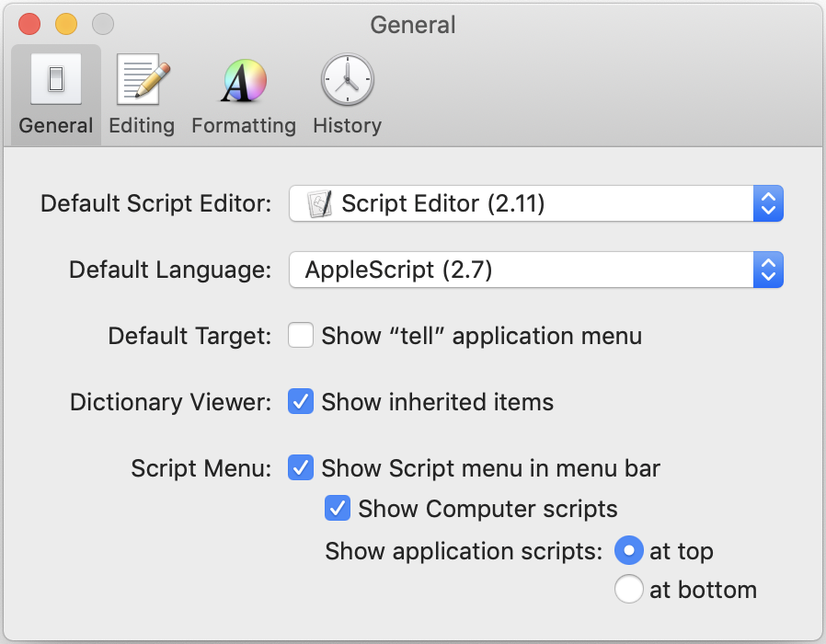Disable Show Script menu in menu bar
Image resolution: width=826 pixels, height=644 pixels.
[301, 468]
